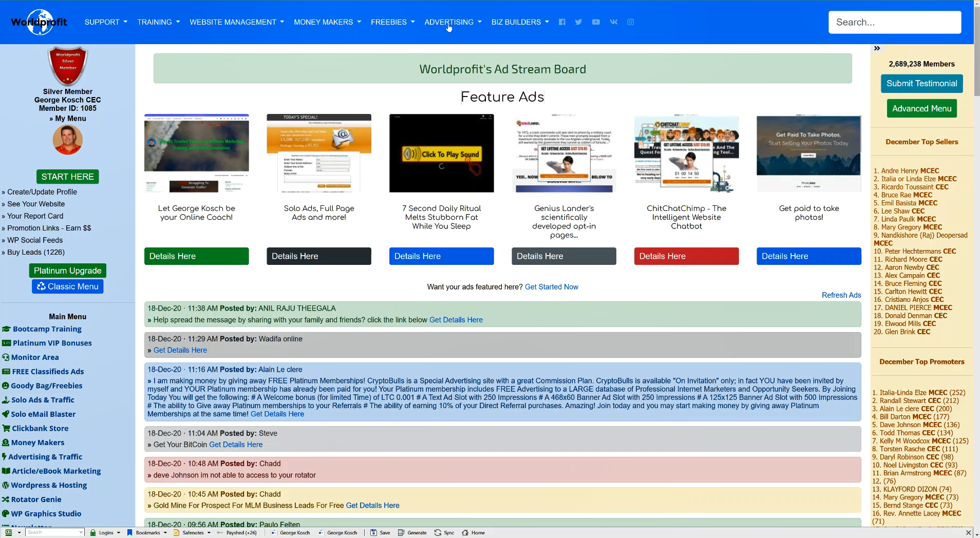The image size is (980, 538).
Task: Open Get Details Here in Steve's BitCoin post
Action: coord(236,445)
